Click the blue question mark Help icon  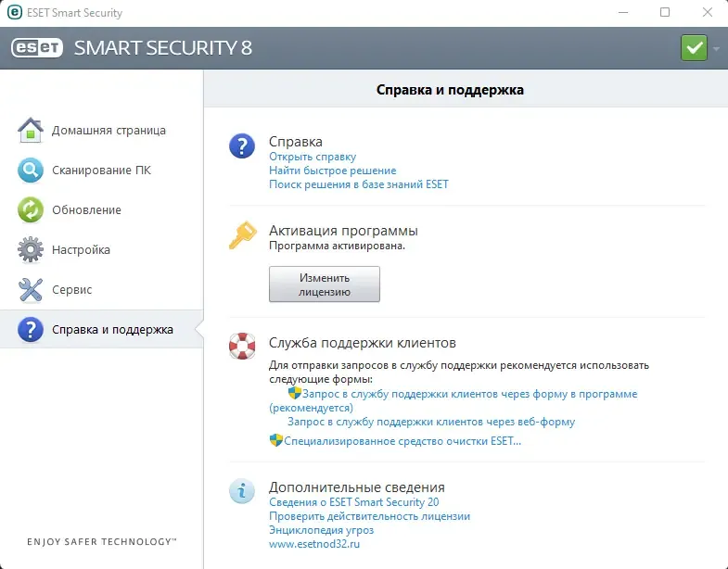coord(241,145)
